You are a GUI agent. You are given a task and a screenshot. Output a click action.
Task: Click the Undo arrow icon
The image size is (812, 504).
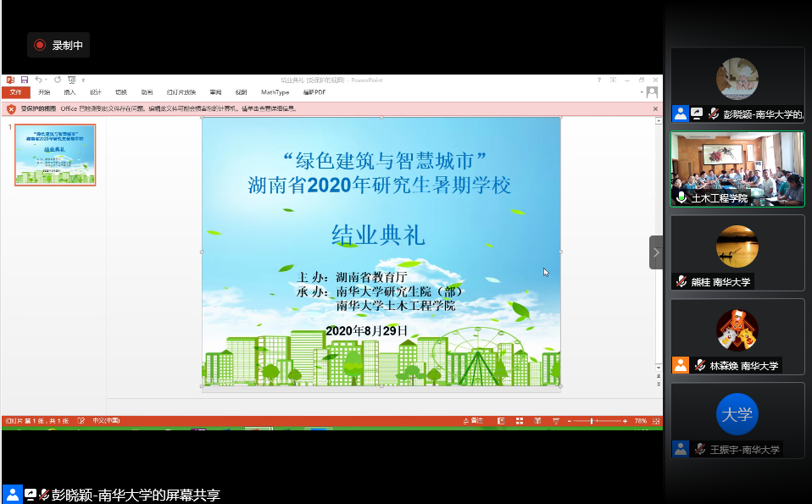(39, 80)
